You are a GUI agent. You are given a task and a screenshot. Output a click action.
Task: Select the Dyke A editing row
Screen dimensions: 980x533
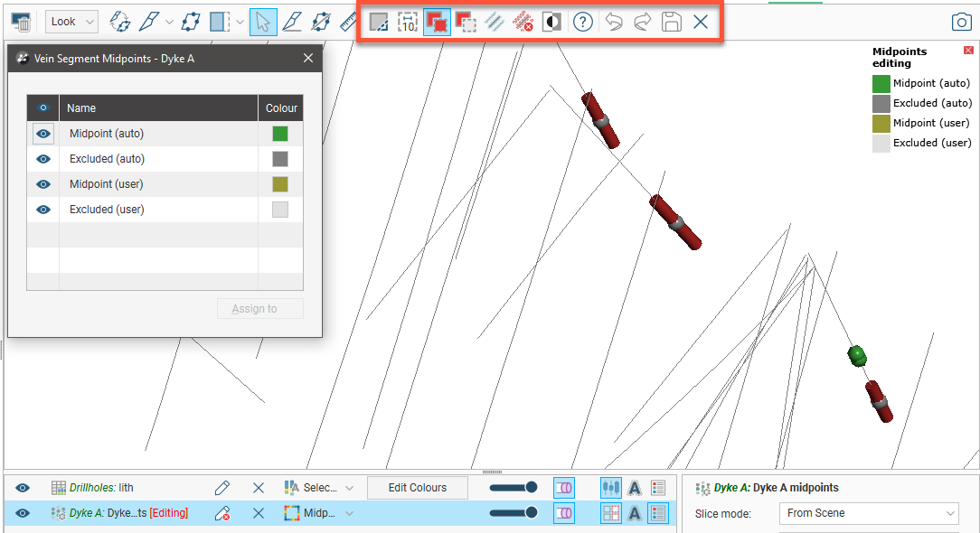tap(127, 513)
